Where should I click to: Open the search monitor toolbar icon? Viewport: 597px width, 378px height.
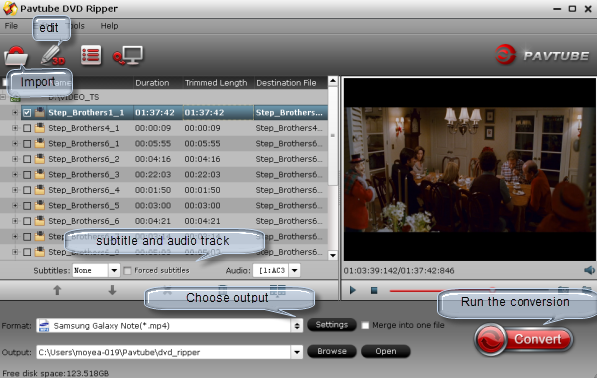[x=128, y=56]
